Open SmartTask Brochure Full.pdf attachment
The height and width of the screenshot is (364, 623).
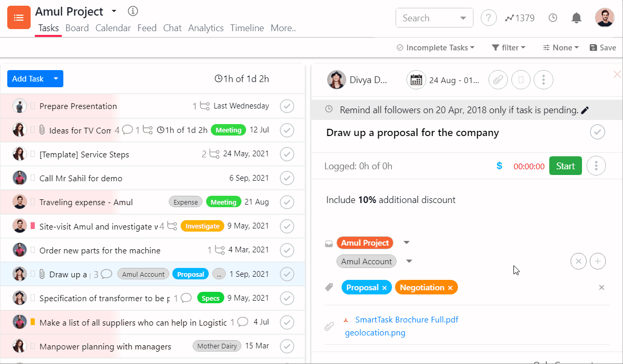[x=407, y=320]
